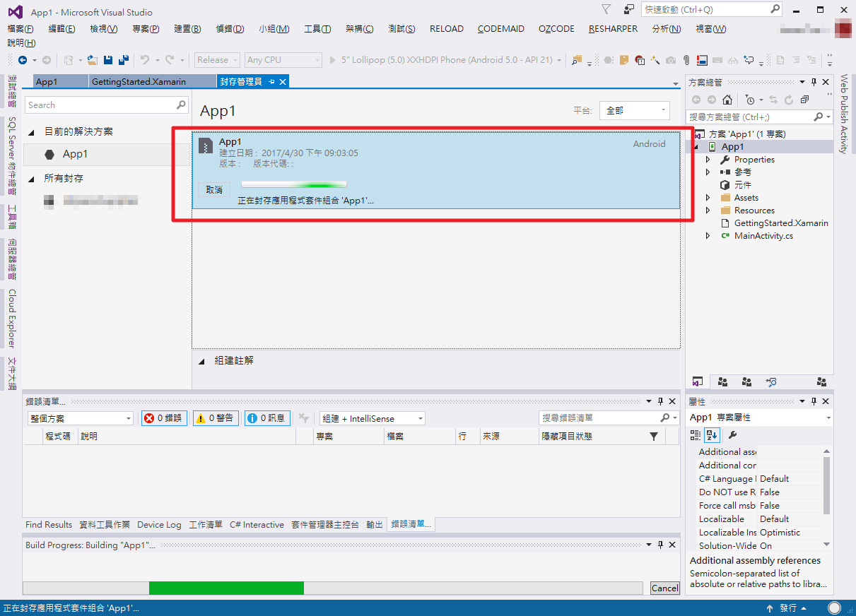Expand the Properties node in Solution Explorer

708,160
